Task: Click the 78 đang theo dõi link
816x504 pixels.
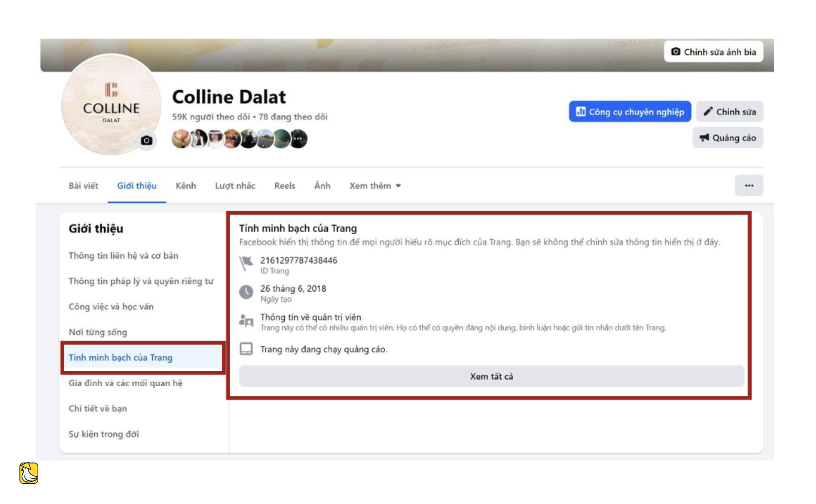Action: click(293, 117)
